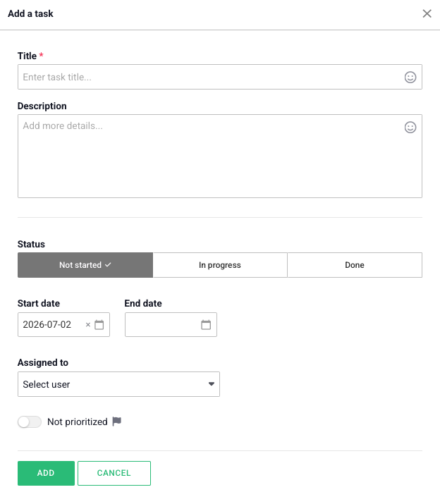Click the 2026-07-02 start date text

click(47, 325)
